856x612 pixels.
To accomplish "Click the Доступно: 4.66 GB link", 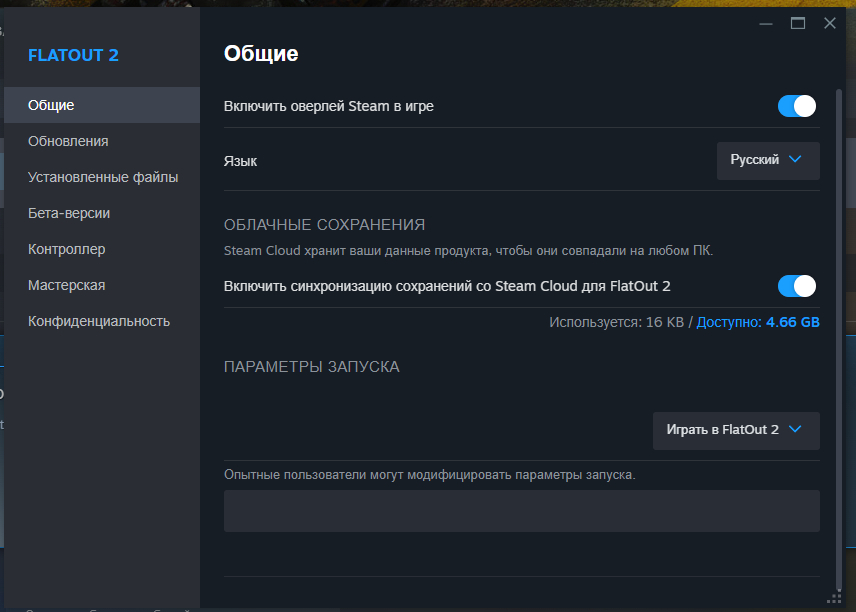I will coord(758,322).
